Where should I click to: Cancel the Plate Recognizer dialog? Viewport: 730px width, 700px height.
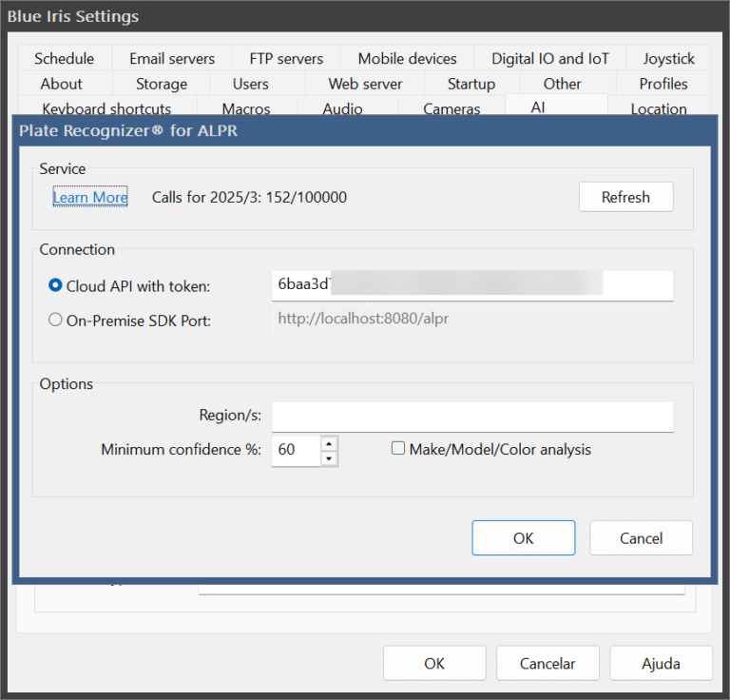(641, 538)
